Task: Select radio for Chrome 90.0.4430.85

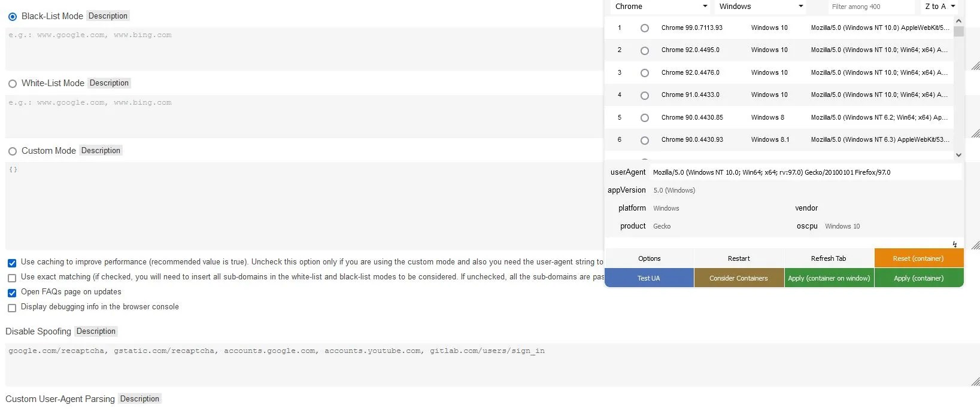Action: [x=645, y=118]
